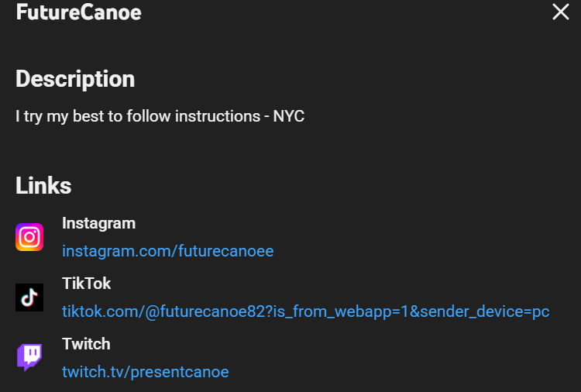Click the Description heading

tap(75, 79)
